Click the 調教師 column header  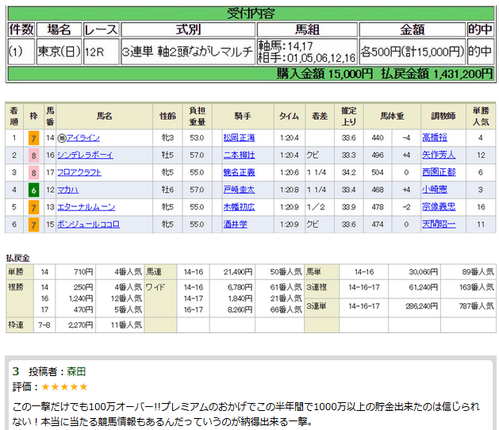(443, 116)
